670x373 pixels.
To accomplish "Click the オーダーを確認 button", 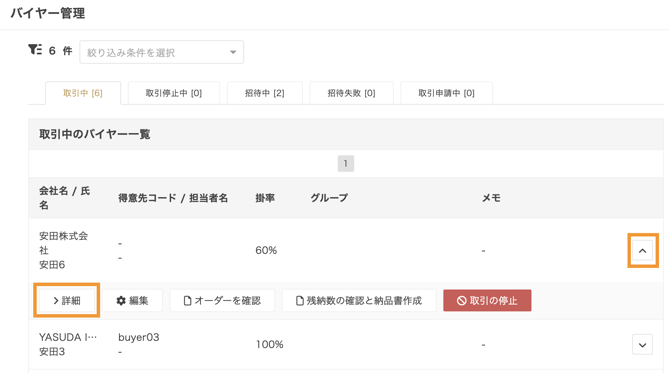I will 222,300.
